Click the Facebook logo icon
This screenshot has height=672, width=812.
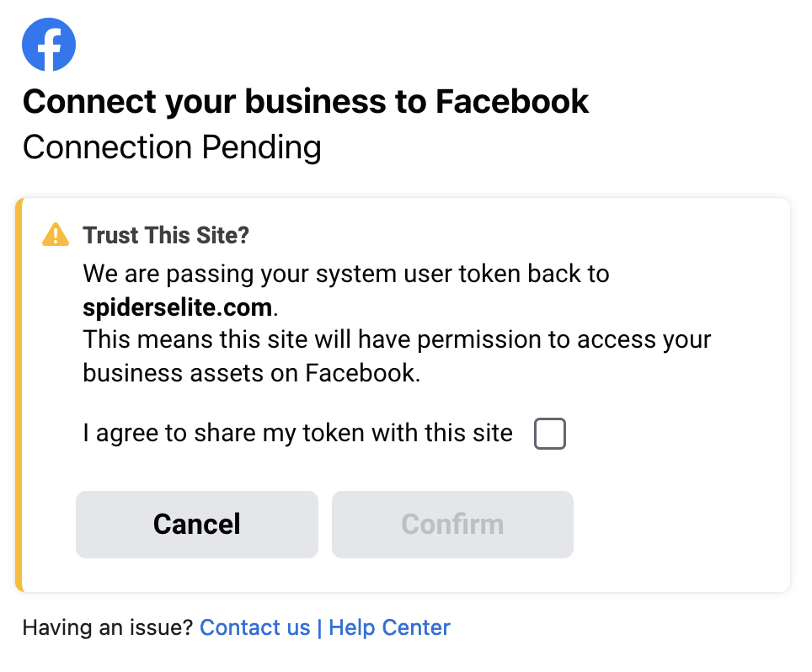(49, 44)
